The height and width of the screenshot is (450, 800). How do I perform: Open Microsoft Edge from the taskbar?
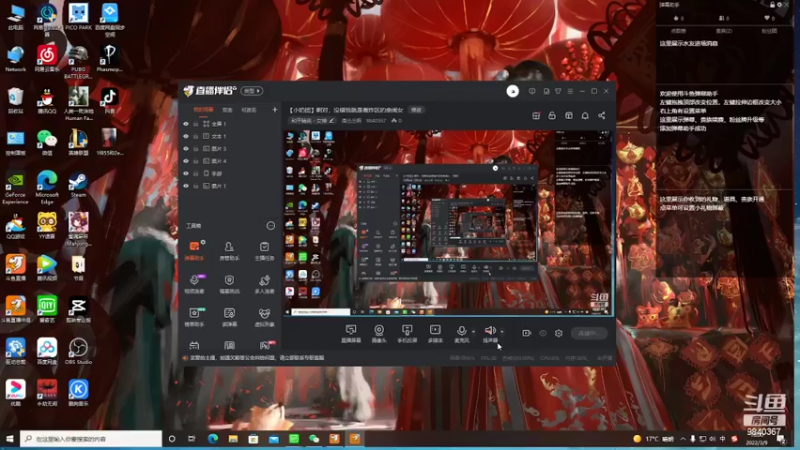point(213,439)
